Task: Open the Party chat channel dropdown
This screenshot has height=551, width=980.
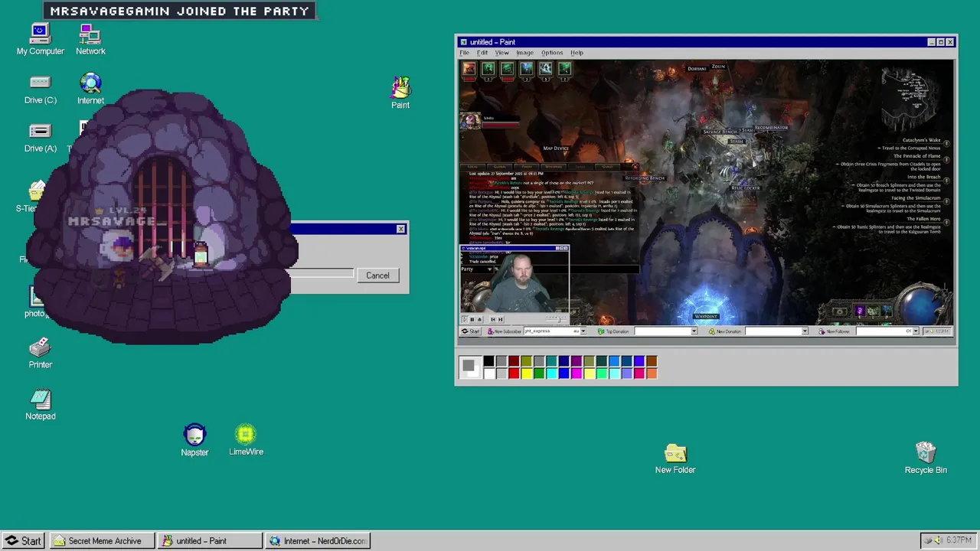Action: [477, 269]
